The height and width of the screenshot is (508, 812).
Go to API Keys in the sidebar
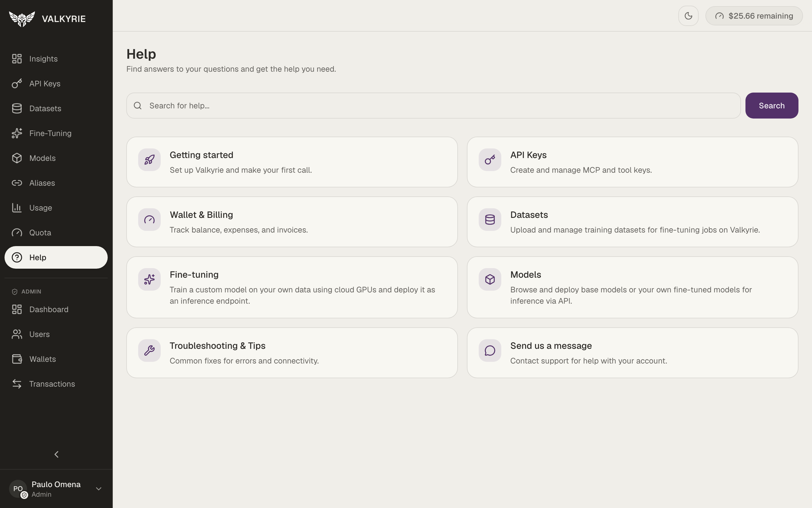click(56, 84)
